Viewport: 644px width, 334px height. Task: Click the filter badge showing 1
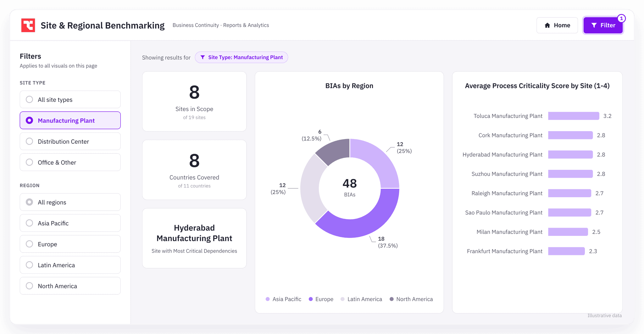tap(621, 19)
